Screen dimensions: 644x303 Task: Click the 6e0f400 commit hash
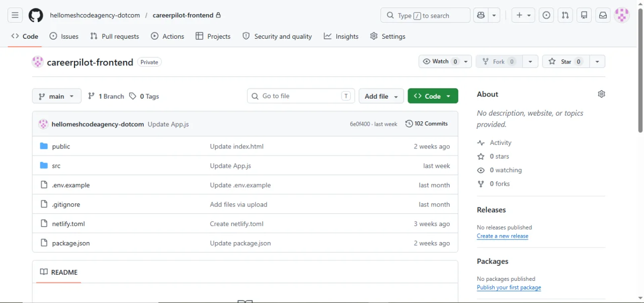coord(360,124)
